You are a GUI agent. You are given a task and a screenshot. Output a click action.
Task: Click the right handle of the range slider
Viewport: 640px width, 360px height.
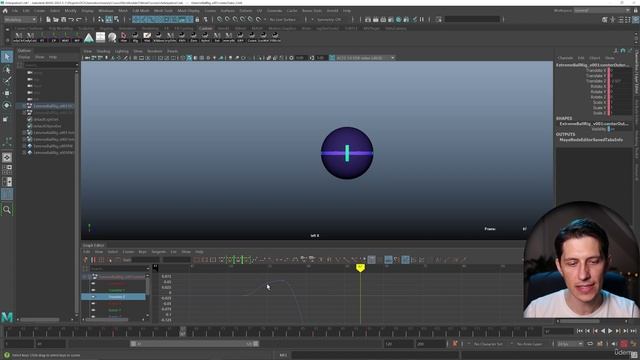[x=256, y=344]
